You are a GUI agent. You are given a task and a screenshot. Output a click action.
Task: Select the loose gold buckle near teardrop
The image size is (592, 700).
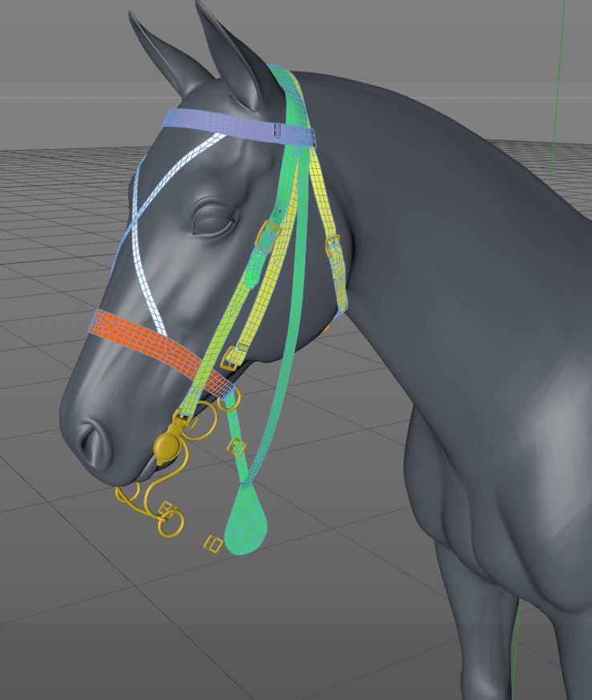coord(213,544)
